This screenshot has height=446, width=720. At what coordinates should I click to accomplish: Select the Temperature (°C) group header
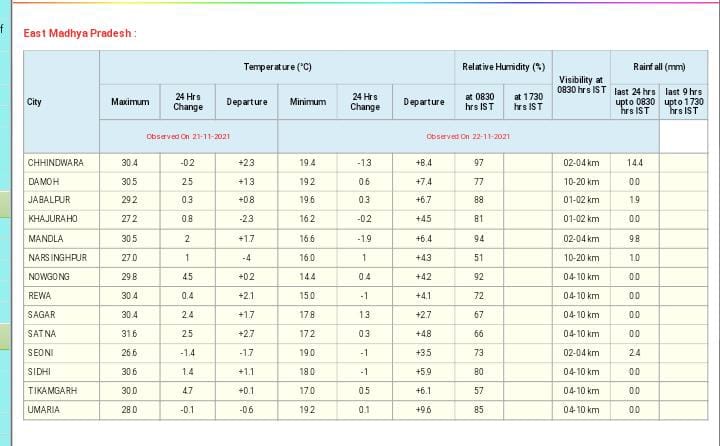click(277, 66)
